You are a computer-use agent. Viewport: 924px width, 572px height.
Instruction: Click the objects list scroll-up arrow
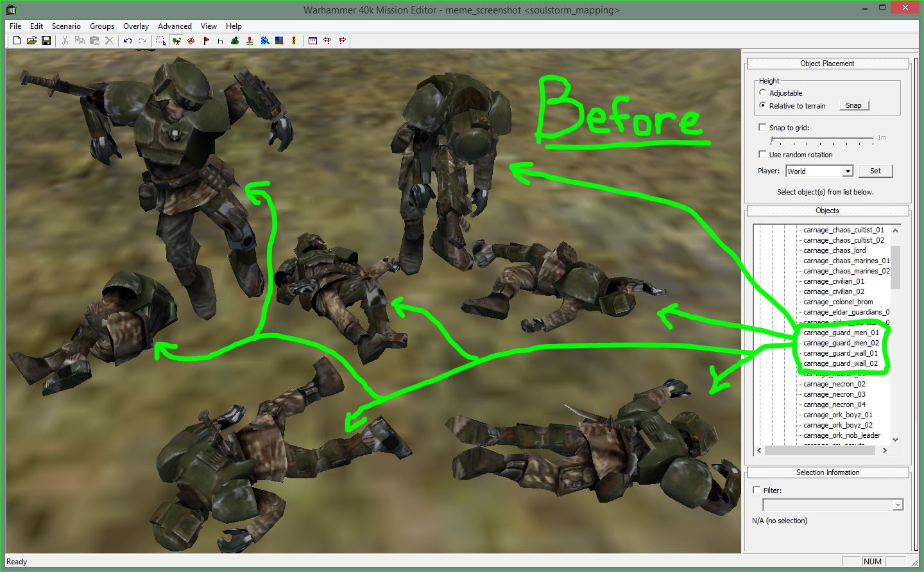(x=895, y=230)
